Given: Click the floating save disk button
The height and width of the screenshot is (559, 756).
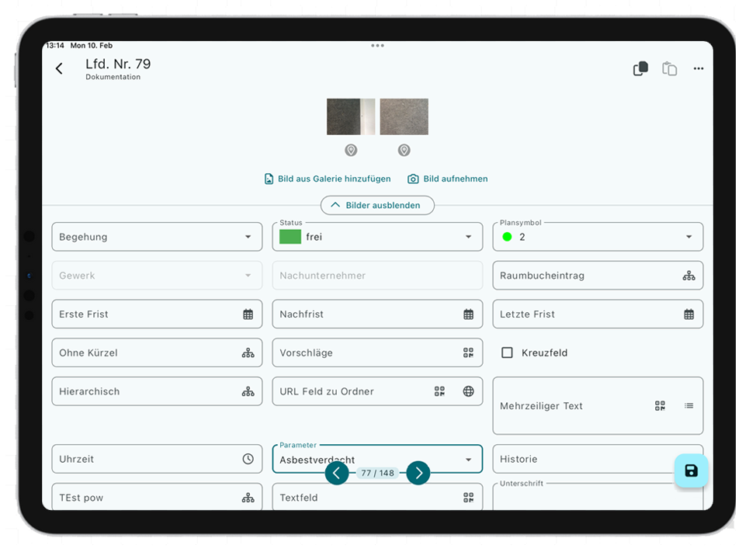Looking at the screenshot, I should click(x=691, y=470).
